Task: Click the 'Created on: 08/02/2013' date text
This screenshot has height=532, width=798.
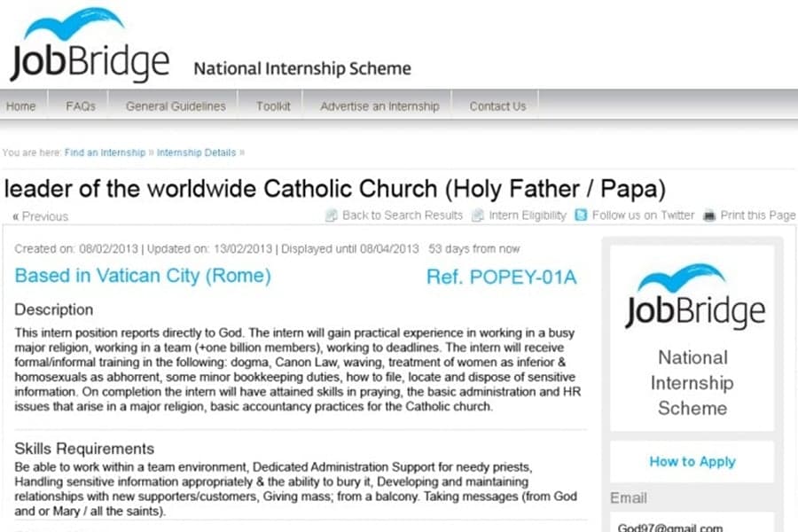Action: (76, 249)
